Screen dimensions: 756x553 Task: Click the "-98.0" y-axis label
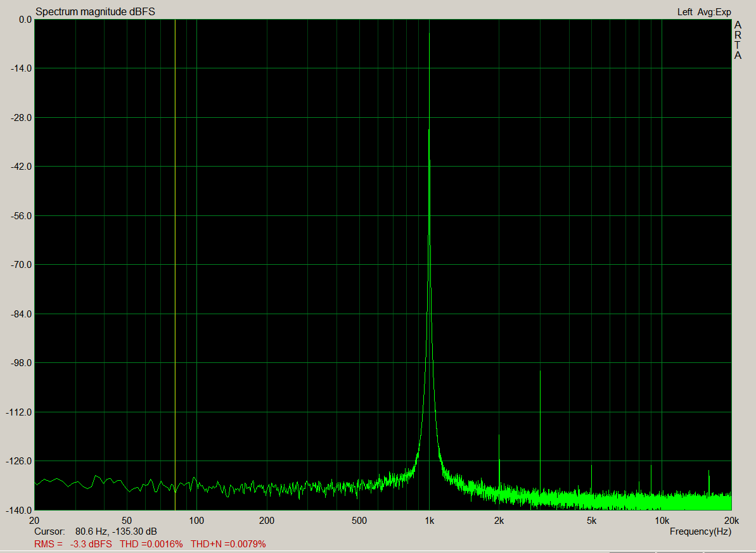(21, 363)
